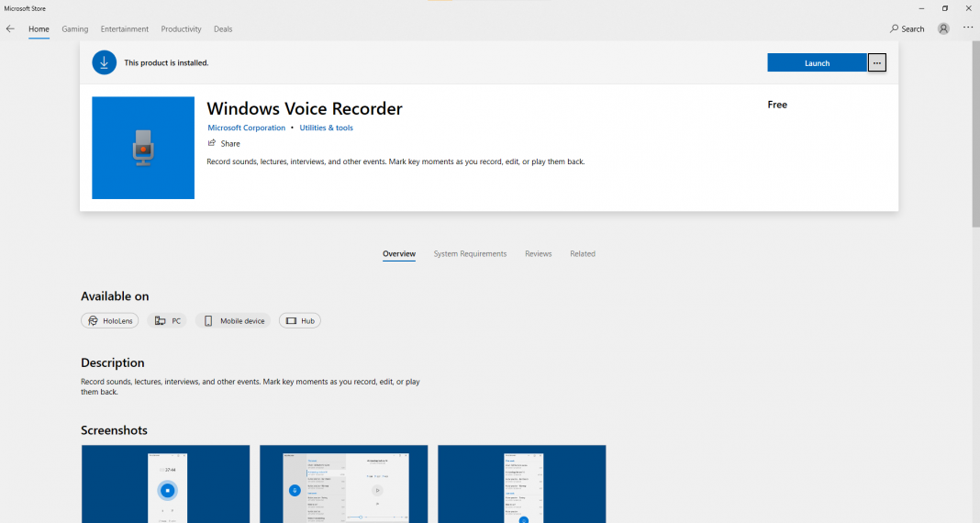
Task: Click the 'Free' price label
Action: click(x=777, y=105)
